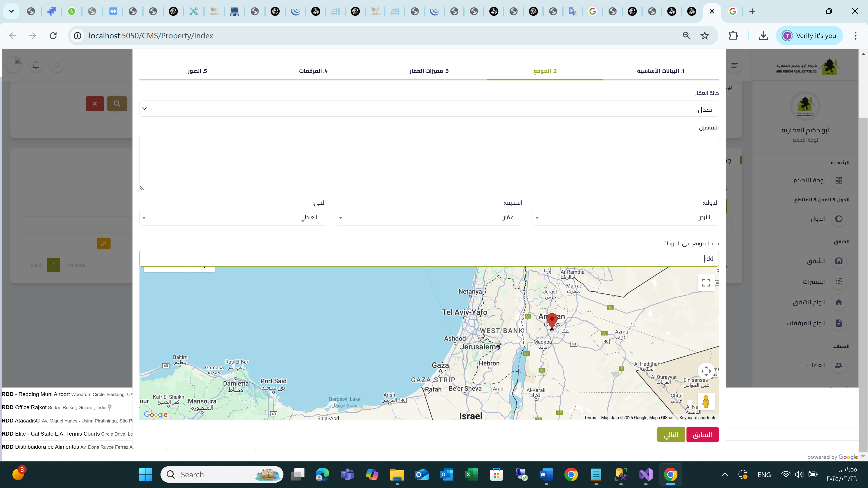This screenshot has width=868, height=488.
Task: Open a new browser tab
Action: point(752,12)
